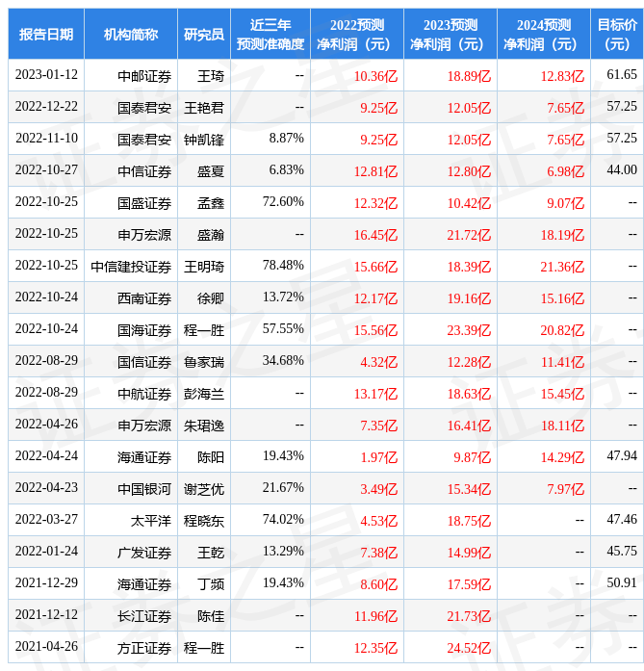Select the 近三年预测准确度 column header
Image resolution: width=644 pixels, height=671 pixels.
click(270, 35)
